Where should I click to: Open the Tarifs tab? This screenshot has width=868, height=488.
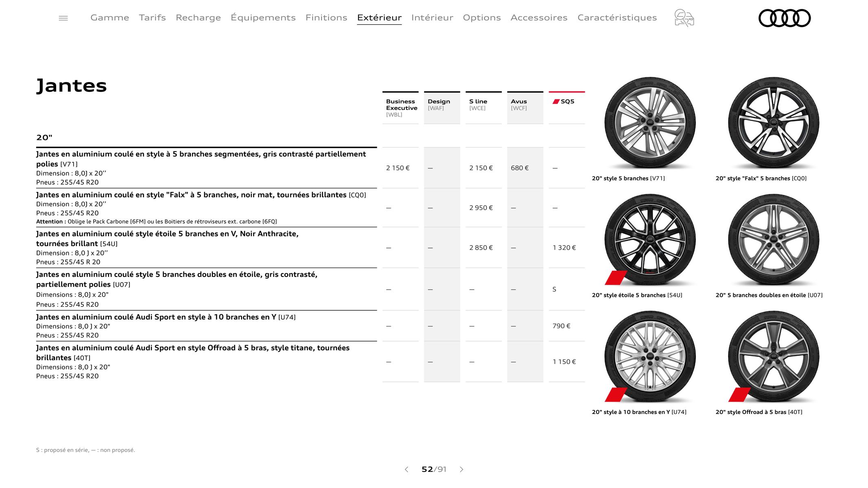point(152,17)
